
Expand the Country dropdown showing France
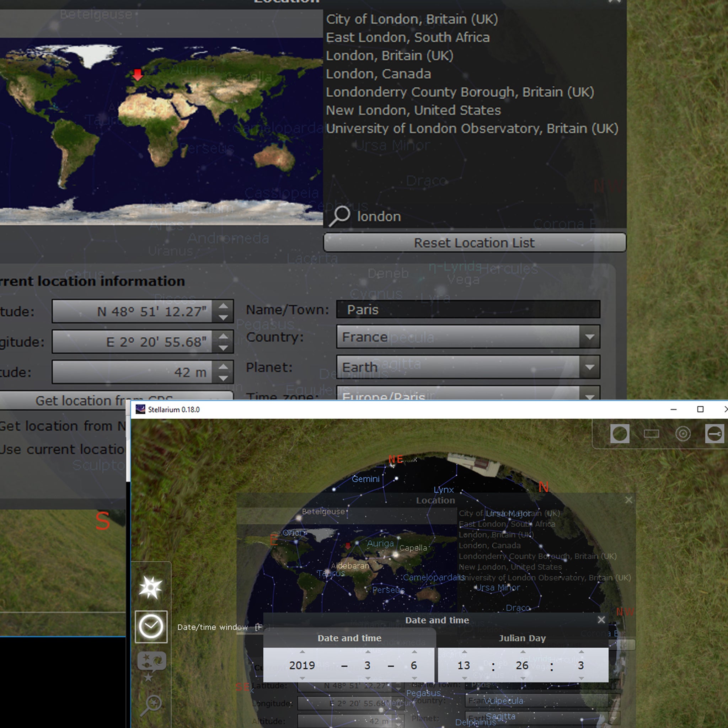pos(589,337)
